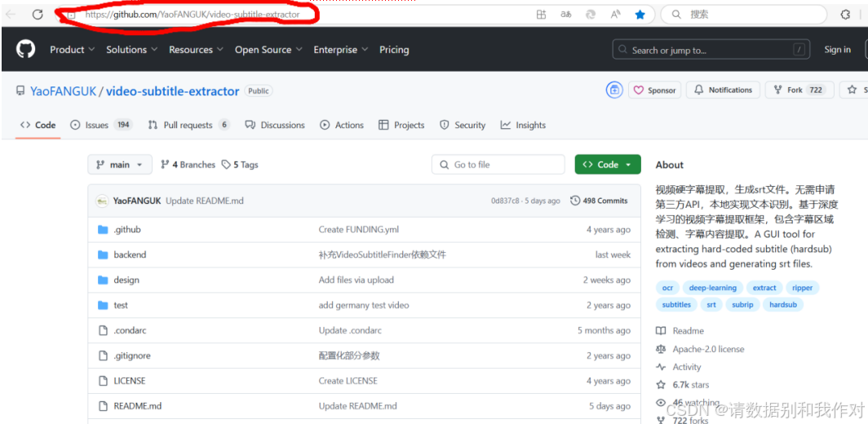
Task: Click the browser refresh-style icon near translate
Action: click(591, 15)
